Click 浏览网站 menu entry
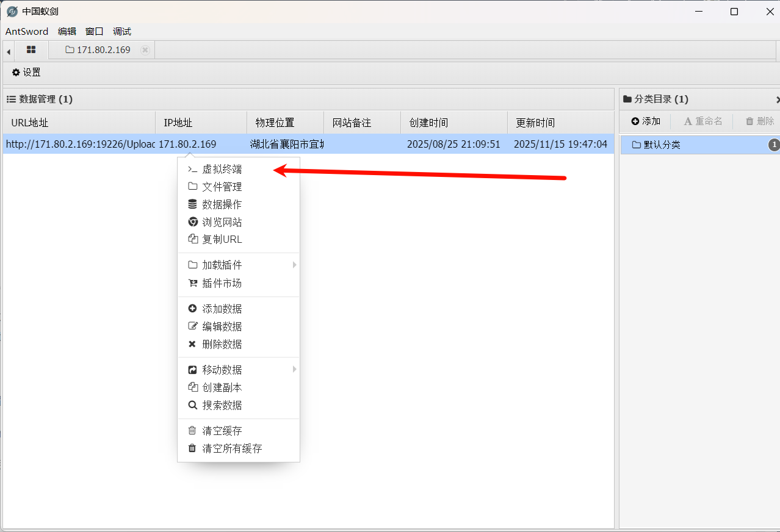Image resolution: width=780 pixels, height=532 pixels. point(239,222)
